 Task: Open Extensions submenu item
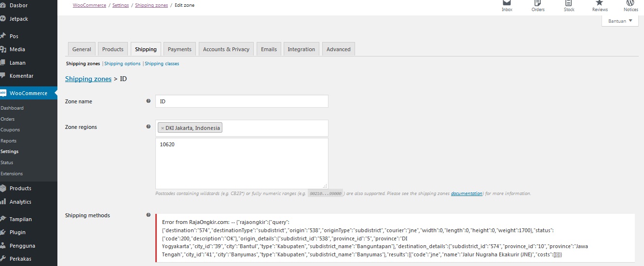[x=12, y=174]
